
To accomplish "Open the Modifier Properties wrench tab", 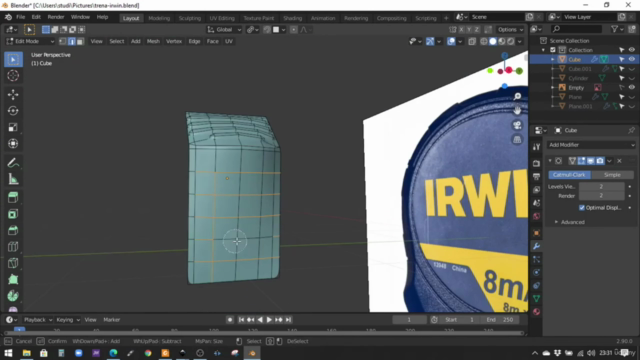I will [536, 246].
